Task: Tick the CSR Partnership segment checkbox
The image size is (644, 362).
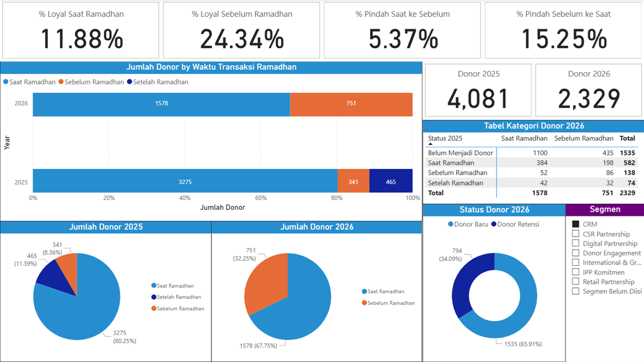Action: tap(576, 233)
